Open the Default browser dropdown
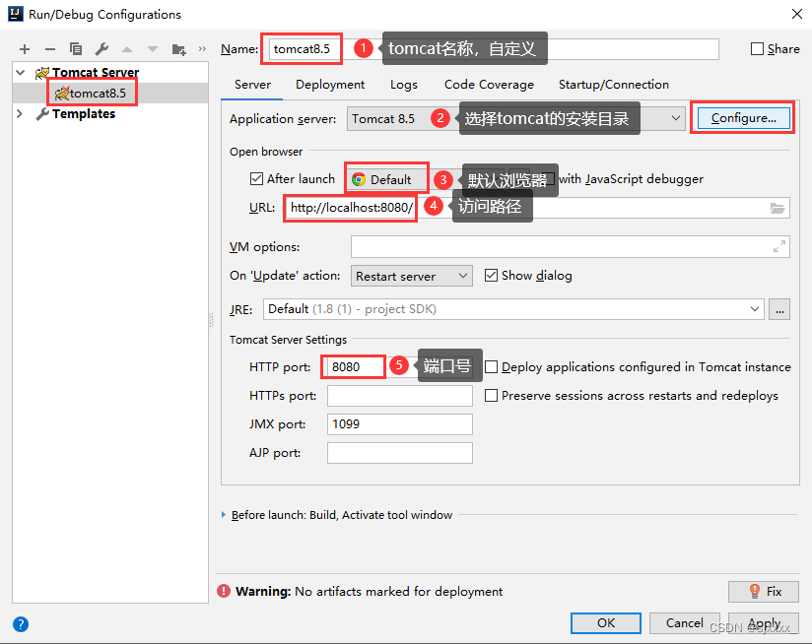 point(386,179)
